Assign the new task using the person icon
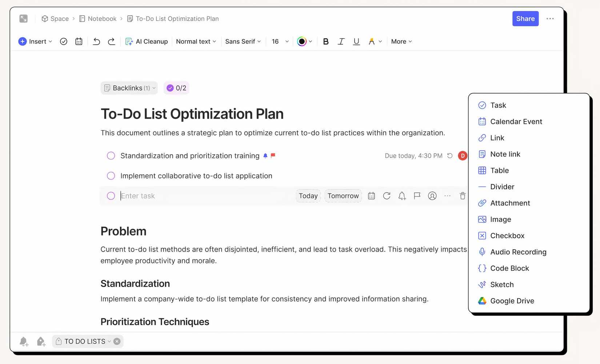600x364 pixels. (x=432, y=196)
